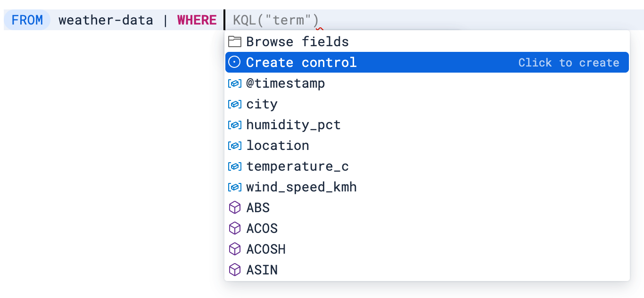Click the function icon beside ABS

pyautogui.click(x=234, y=207)
